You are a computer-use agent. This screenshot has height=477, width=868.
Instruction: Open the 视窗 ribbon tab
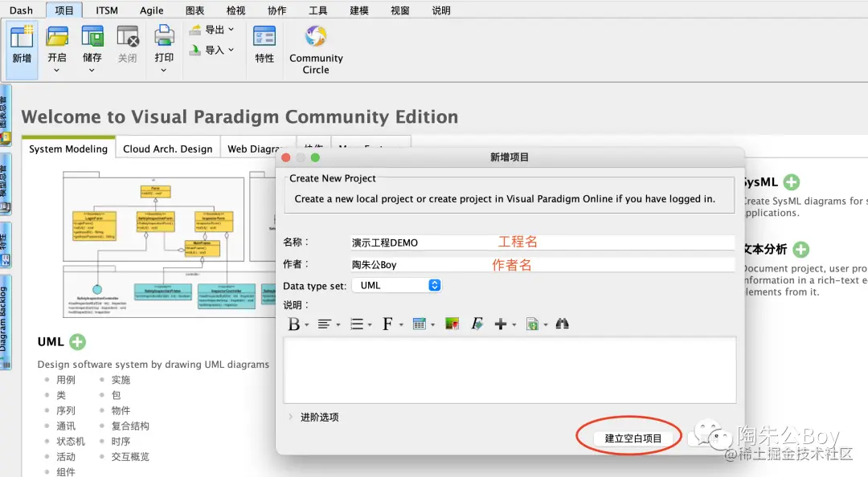[x=399, y=10]
